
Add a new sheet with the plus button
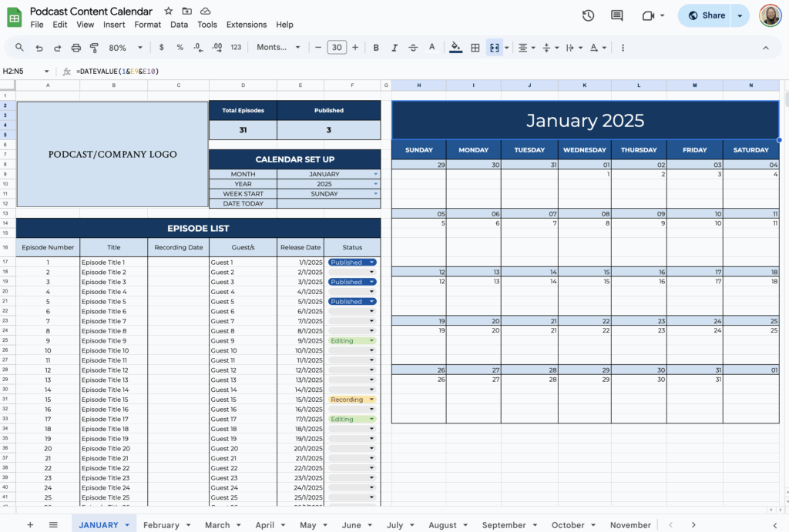[x=30, y=524]
